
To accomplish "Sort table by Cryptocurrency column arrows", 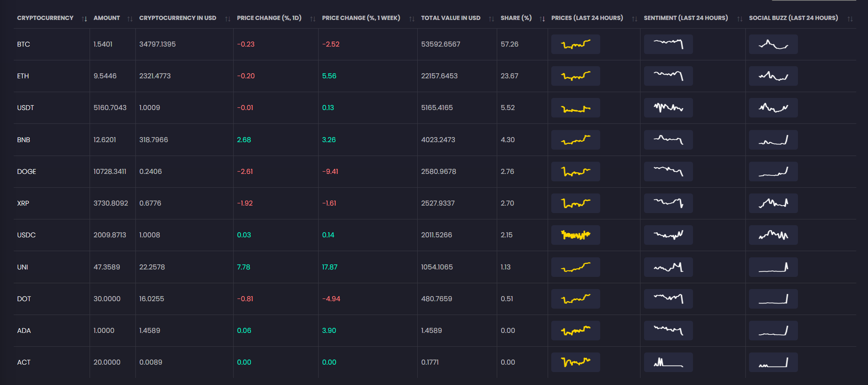I will (84, 19).
